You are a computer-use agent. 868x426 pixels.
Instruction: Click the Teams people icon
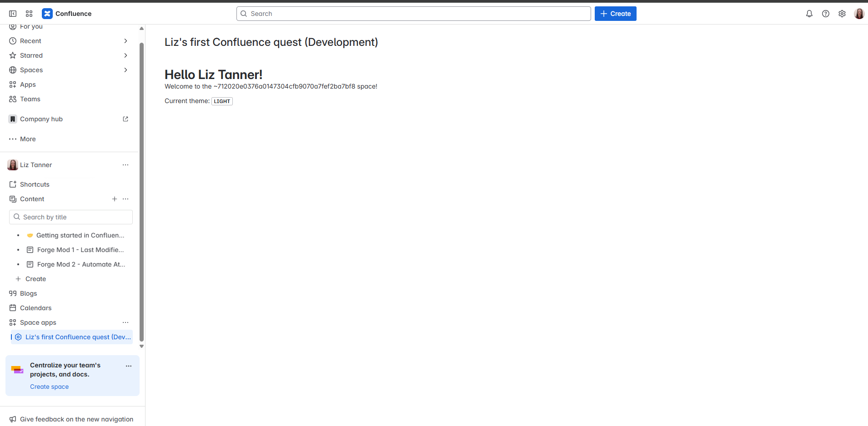click(13, 99)
